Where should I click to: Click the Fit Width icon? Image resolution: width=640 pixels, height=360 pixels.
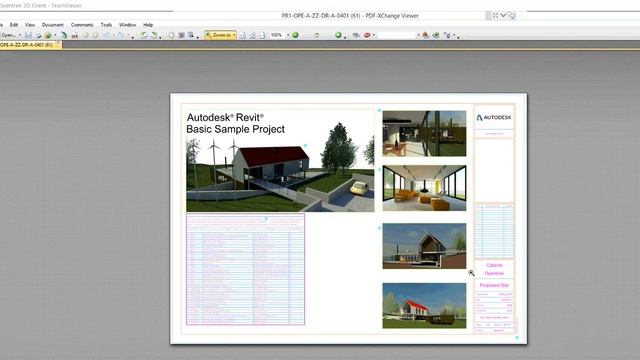(x=262, y=36)
